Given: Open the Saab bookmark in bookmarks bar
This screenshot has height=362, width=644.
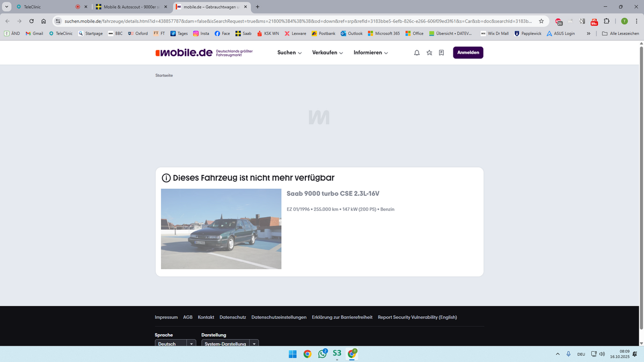Looking at the screenshot, I should pyautogui.click(x=243, y=33).
